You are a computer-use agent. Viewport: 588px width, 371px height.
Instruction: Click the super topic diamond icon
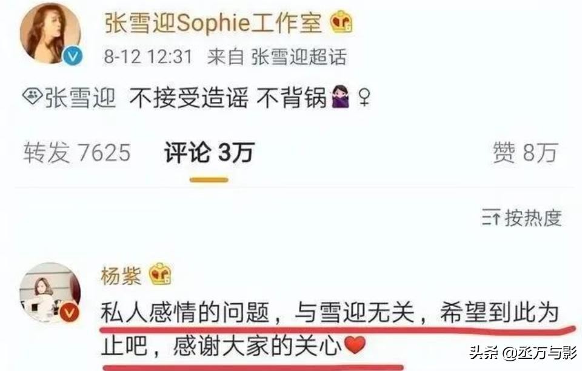point(32,97)
